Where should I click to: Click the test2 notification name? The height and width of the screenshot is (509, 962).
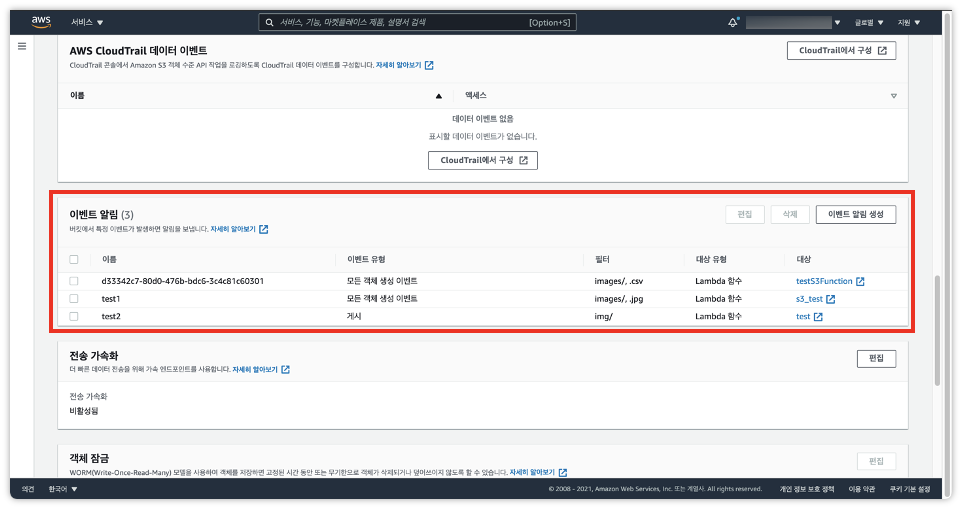(111, 317)
